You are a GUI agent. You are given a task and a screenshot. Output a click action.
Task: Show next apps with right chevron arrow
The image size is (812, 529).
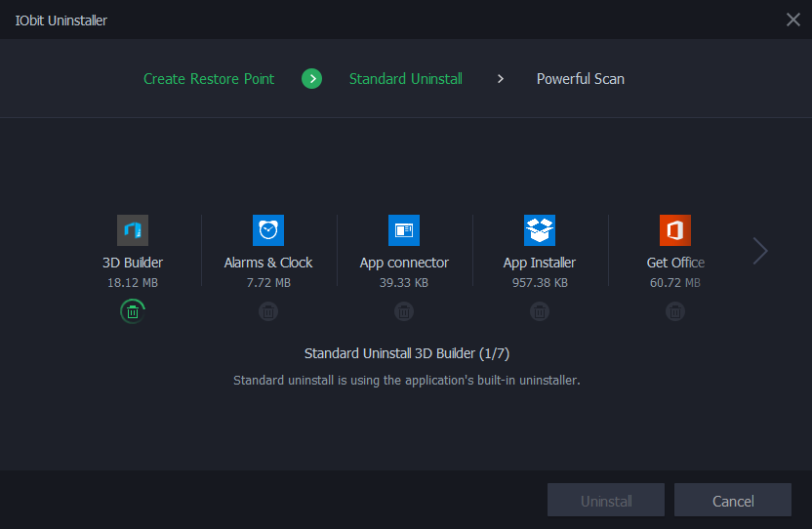(759, 251)
